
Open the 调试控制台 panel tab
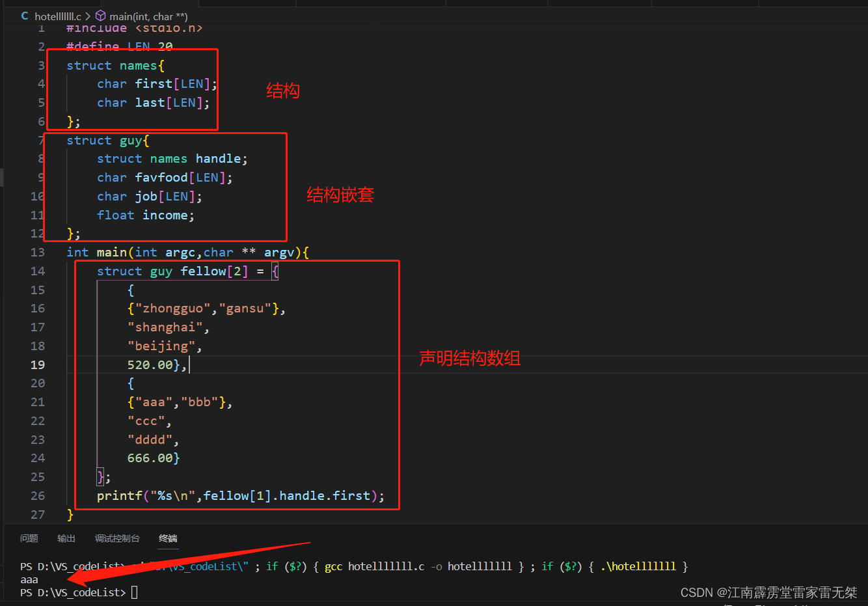(x=117, y=538)
